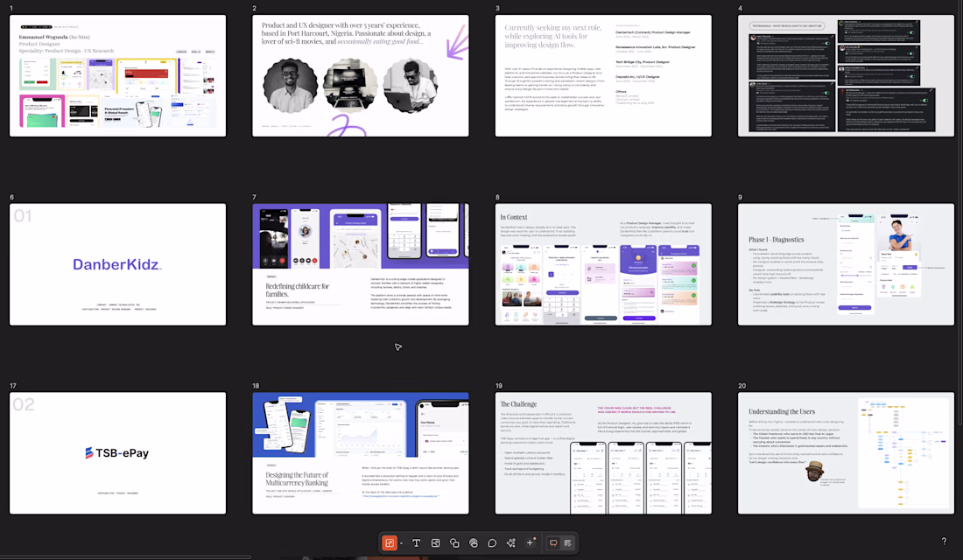Open the AI sparkle actions tool

click(x=511, y=543)
